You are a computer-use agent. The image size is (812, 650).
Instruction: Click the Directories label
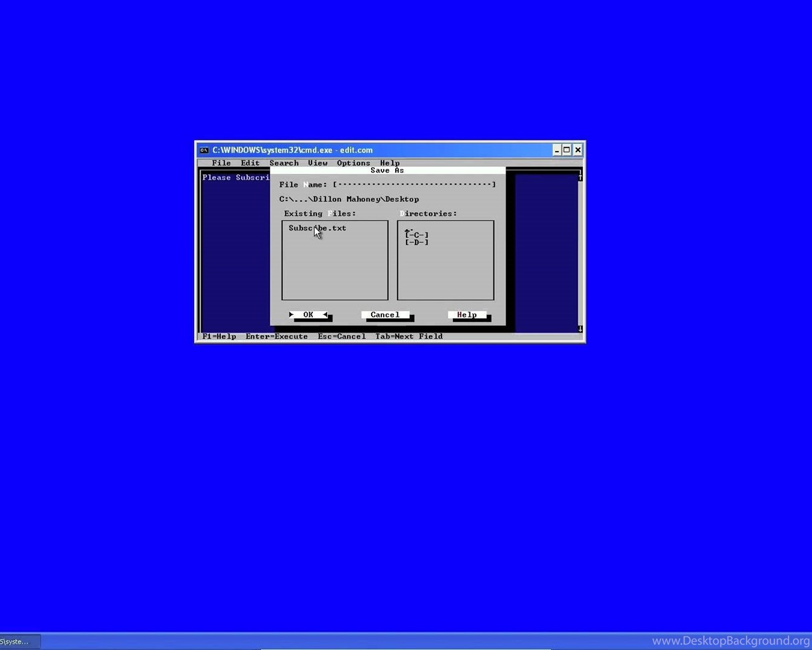[x=428, y=214]
